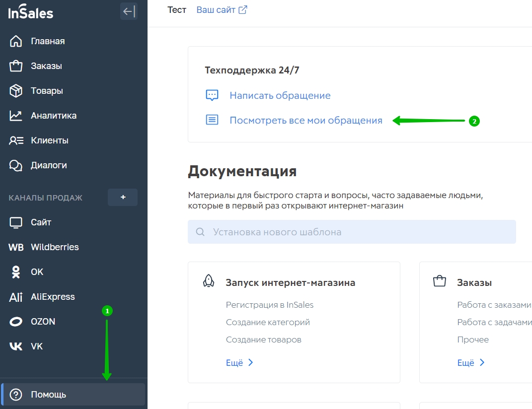Select OZON channel in sidebar
This screenshot has width=532, height=409.
pos(43,322)
